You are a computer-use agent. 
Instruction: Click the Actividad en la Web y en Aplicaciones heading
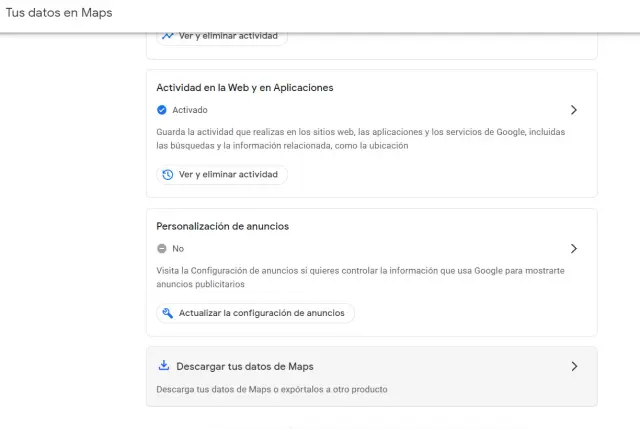coord(245,88)
